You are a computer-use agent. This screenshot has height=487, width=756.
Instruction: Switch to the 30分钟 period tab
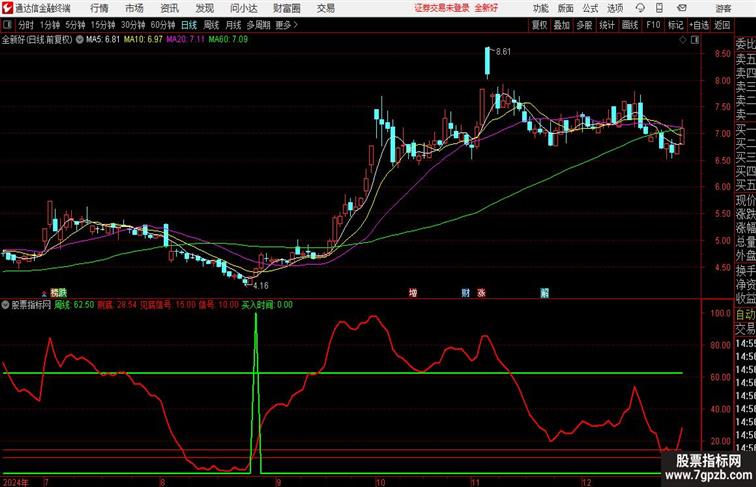point(133,25)
